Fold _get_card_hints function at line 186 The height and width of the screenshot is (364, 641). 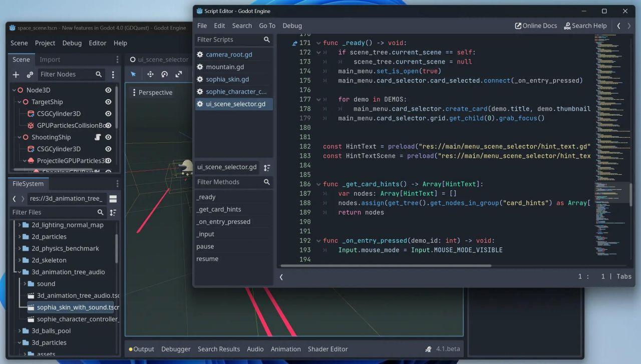pos(318,184)
